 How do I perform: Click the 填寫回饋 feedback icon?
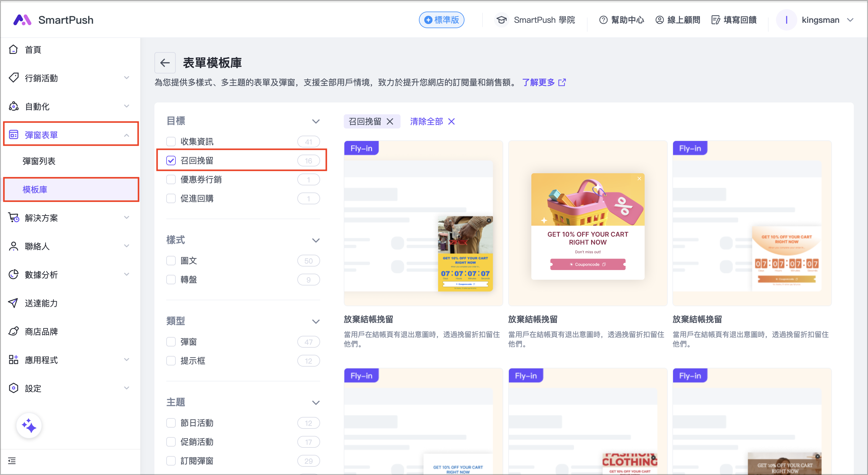click(716, 20)
